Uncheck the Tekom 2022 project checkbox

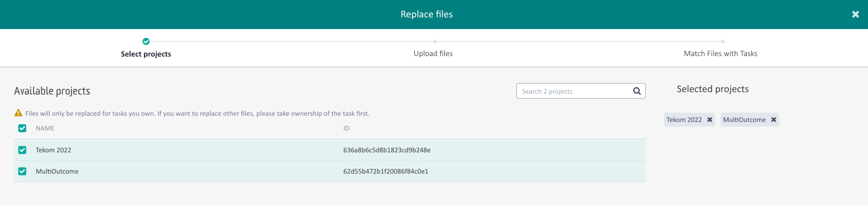22,150
